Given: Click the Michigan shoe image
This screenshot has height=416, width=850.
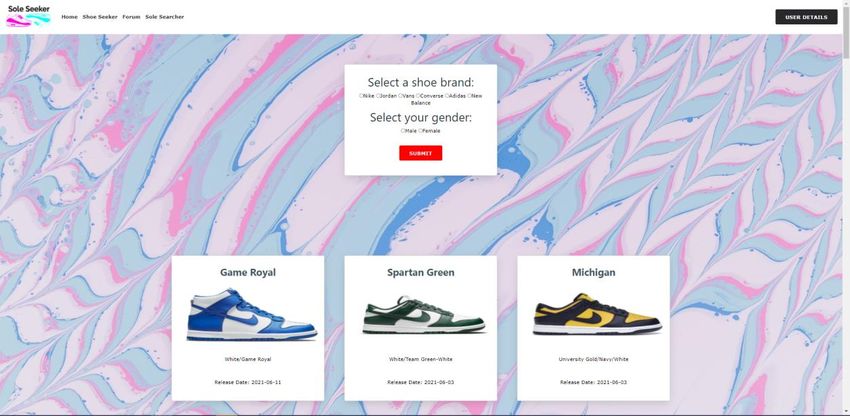Looking at the screenshot, I should click(597, 314).
